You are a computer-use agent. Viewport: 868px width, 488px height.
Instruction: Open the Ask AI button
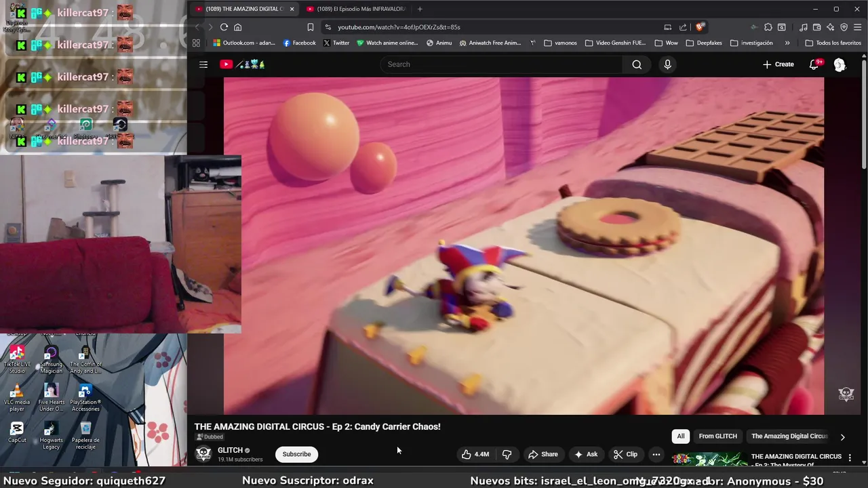click(x=586, y=454)
